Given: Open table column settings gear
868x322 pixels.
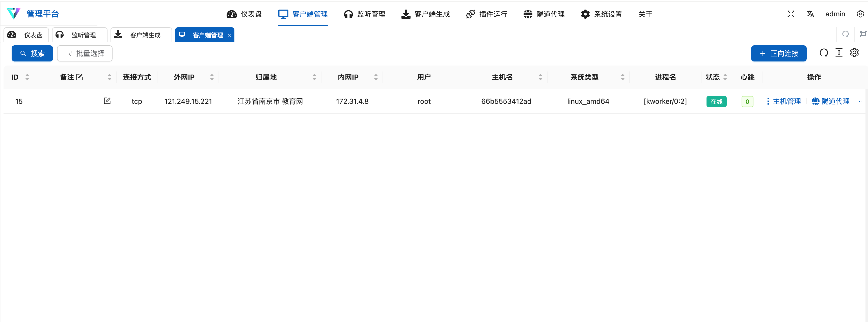Looking at the screenshot, I should (x=854, y=53).
